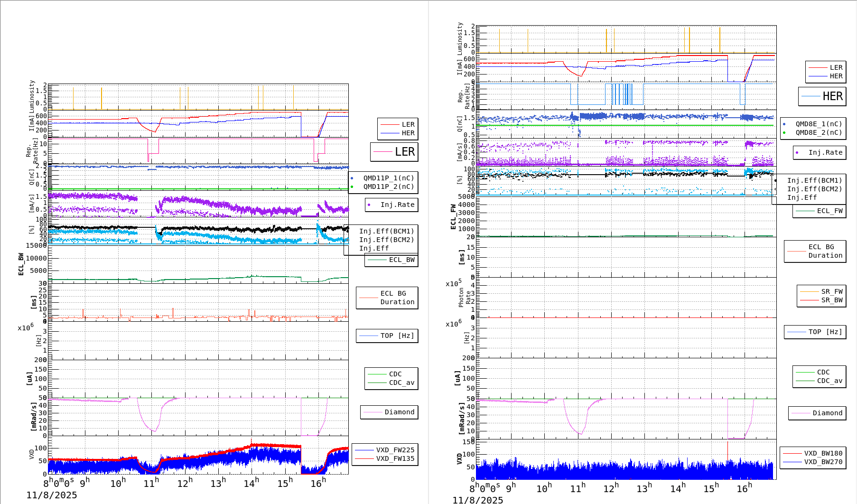Click the large LER label box

click(x=394, y=152)
